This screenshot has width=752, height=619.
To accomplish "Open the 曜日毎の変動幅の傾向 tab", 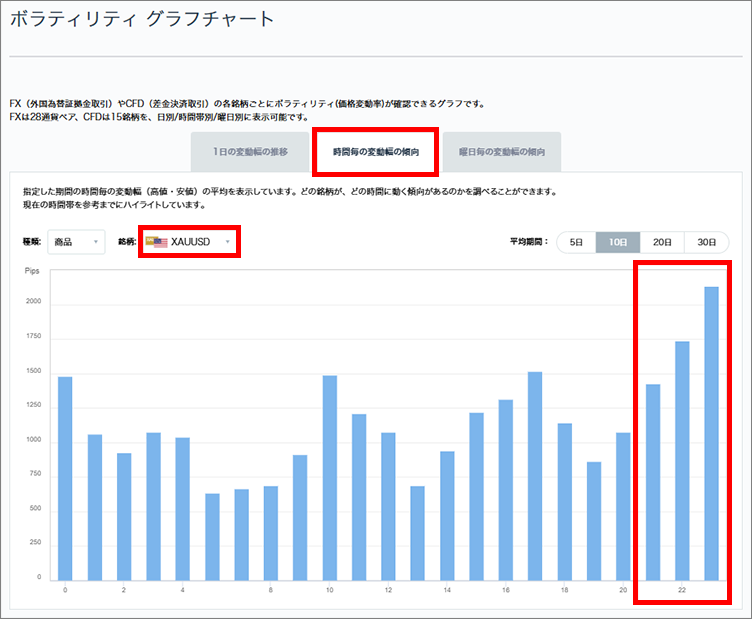I will [501, 152].
